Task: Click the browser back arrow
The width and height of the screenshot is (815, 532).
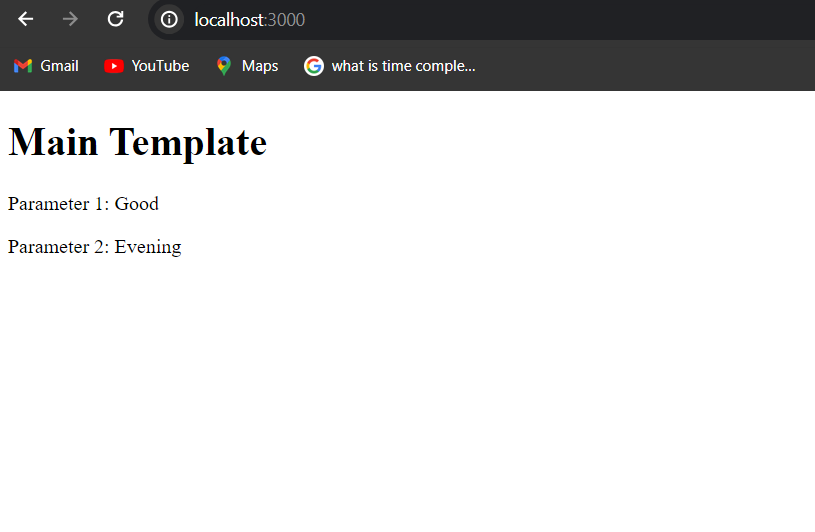Action: pyautogui.click(x=25, y=20)
